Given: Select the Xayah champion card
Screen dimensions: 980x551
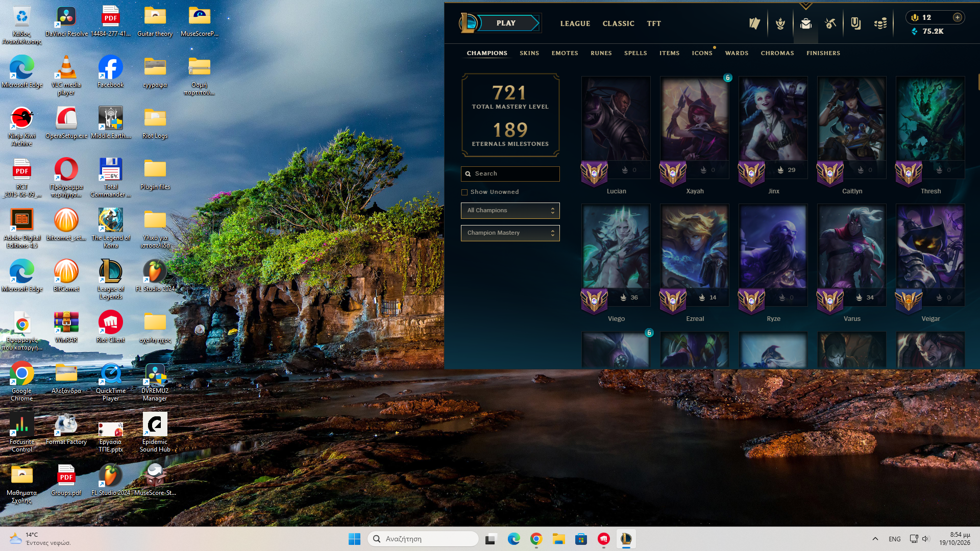Looking at the screenshot, I should click(695, 128).
